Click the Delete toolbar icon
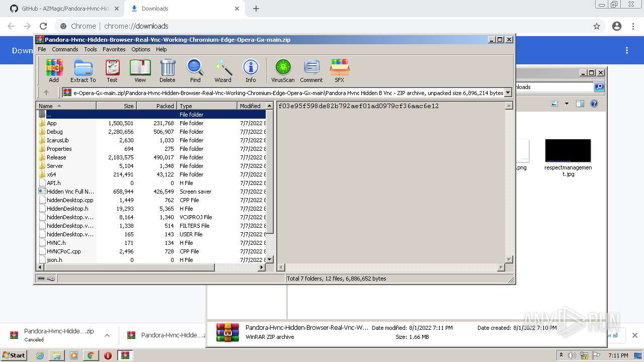644x362 pixels. 168,70
